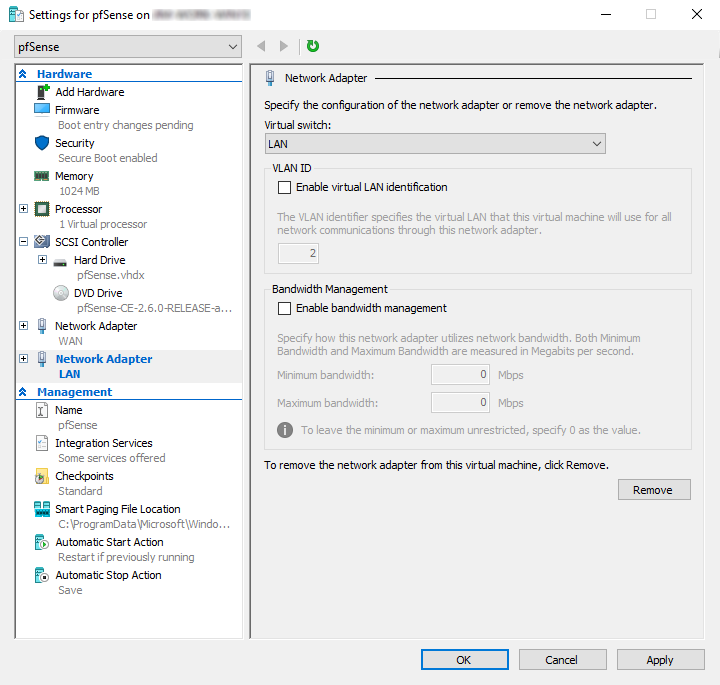
Task: Click the green refresh icon in toolbar
Action: click(x=313, y=46)
